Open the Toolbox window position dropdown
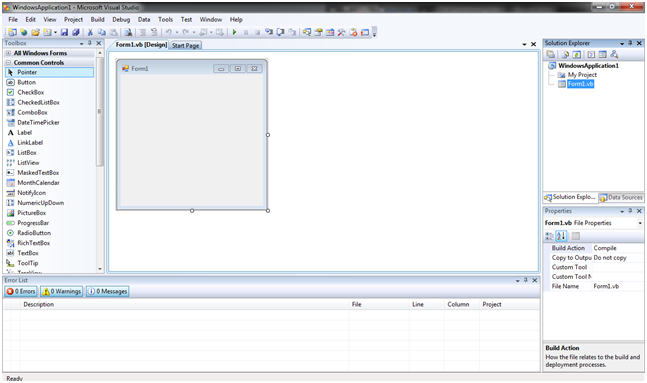647x383 pixels. pyautogui.click(x=81, y=43)
